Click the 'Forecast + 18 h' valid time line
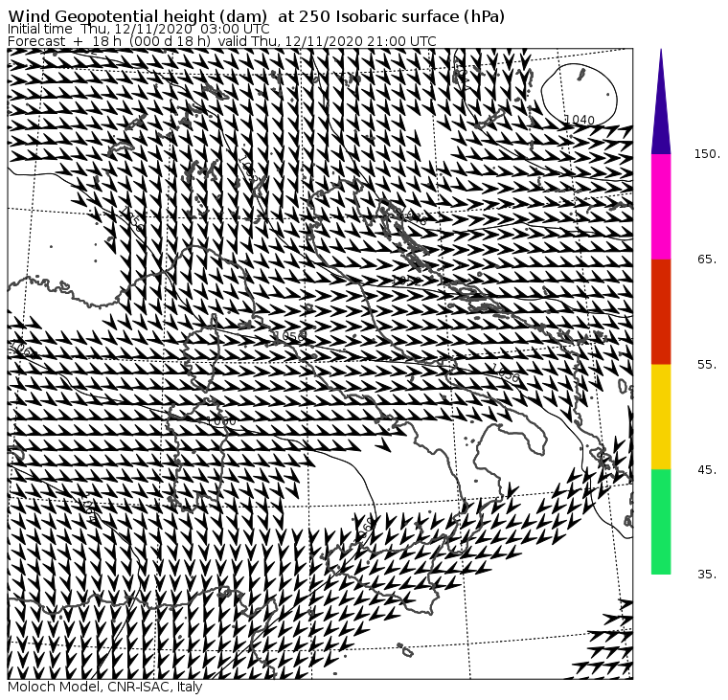This screenshot has height=700, width=728. click(x=222, y=41)
